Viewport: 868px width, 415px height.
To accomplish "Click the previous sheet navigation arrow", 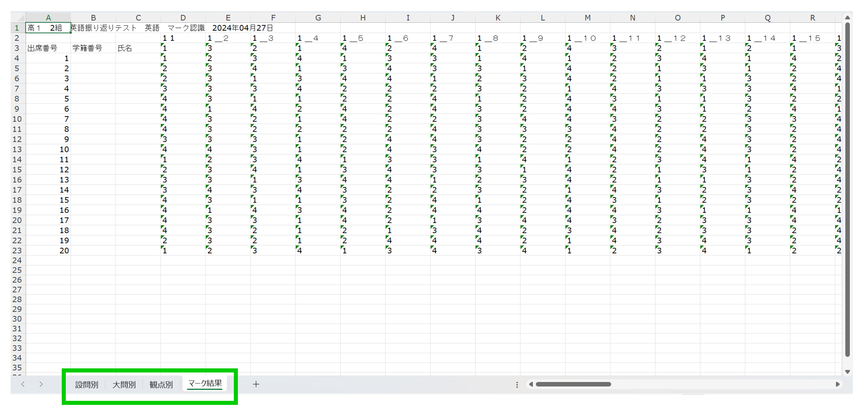I will (23, 384).
